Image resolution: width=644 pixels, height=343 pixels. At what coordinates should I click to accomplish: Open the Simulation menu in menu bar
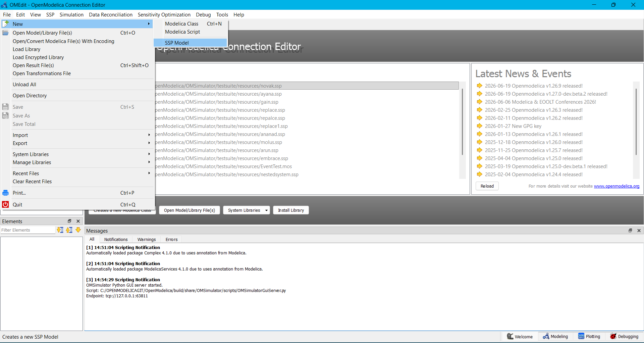pos(71,14)
